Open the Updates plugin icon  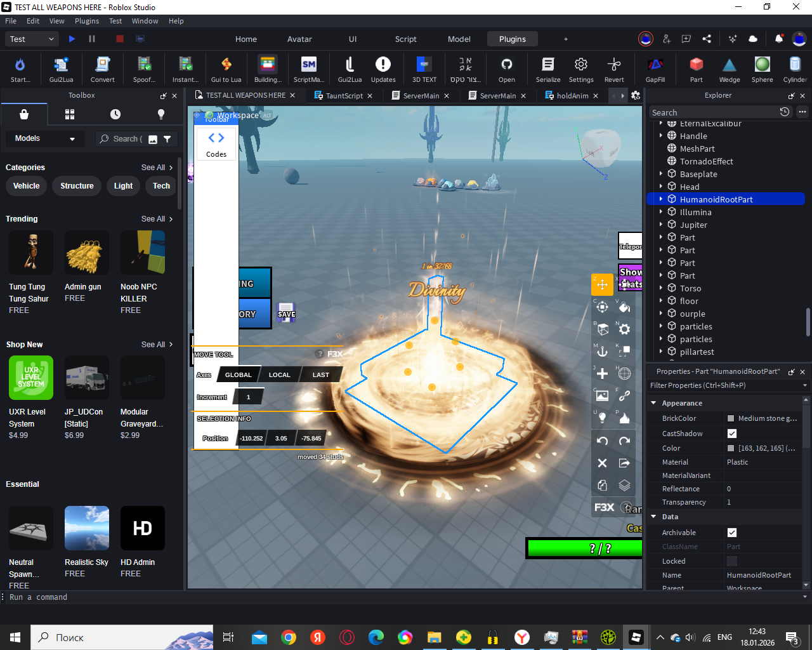click(383, 69)
